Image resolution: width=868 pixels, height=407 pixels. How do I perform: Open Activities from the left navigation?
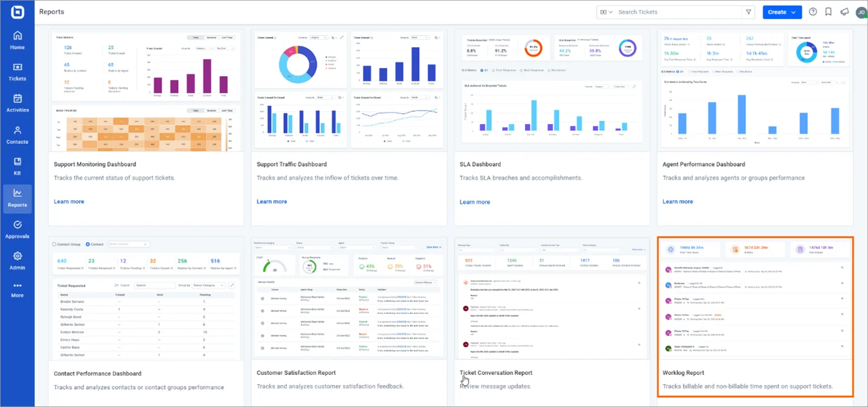pyautogui.click(x=17, y=103)
